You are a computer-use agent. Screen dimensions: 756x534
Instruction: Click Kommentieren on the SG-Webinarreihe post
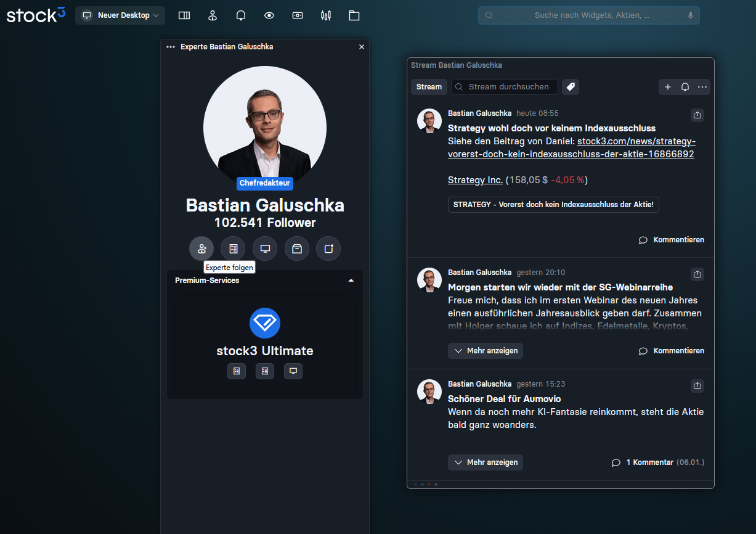[672, 351]
